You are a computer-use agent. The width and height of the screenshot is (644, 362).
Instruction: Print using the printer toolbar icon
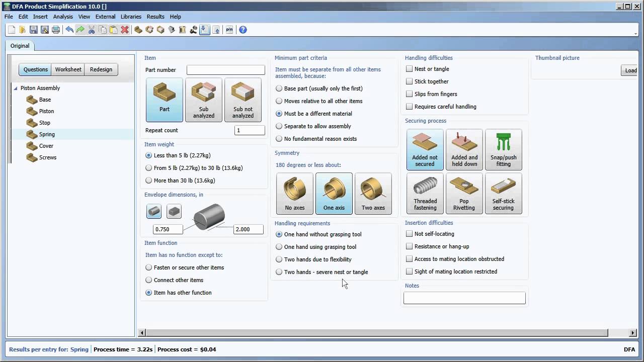click(x=55, y=30)
